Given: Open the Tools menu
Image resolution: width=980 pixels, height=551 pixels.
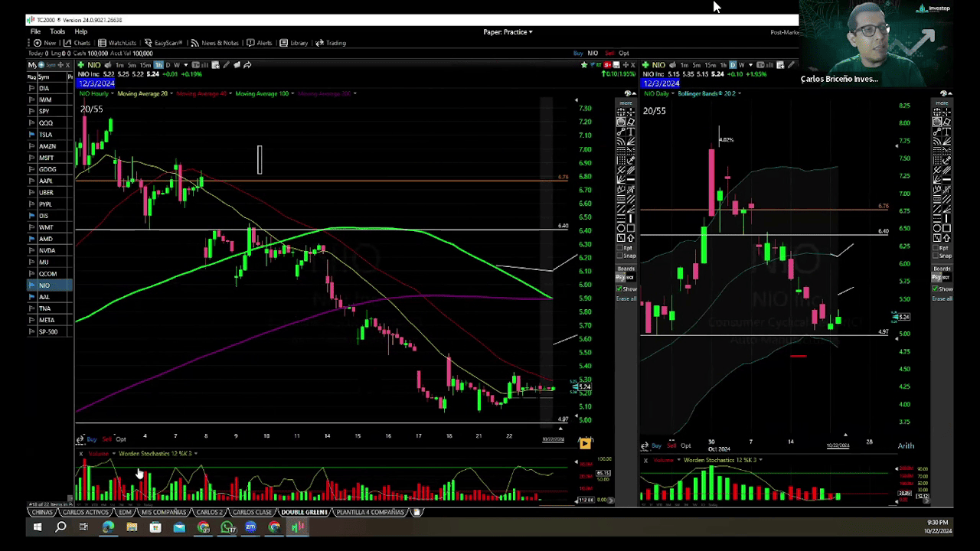Looking at the screenshot, I should click(x=57, y=32).
